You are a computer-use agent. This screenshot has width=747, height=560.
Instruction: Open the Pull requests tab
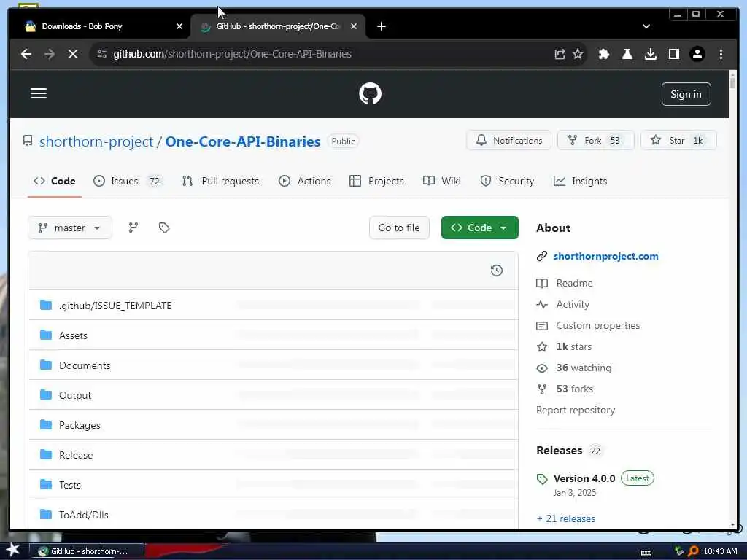point(220,181)
